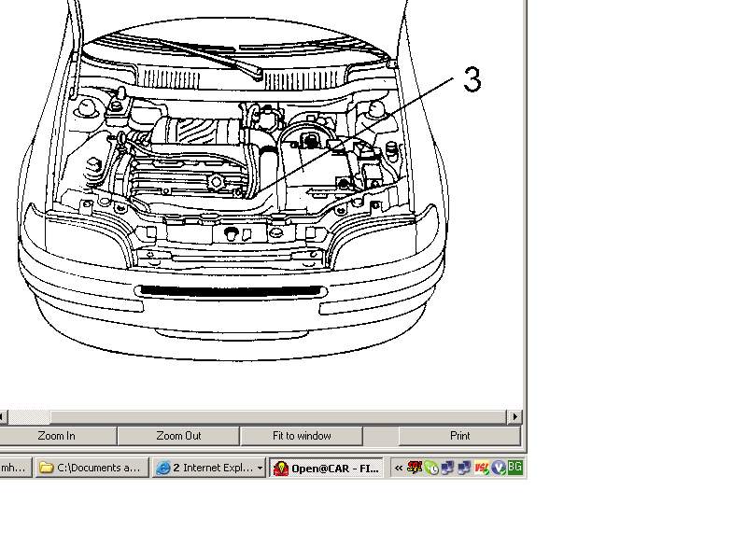747x560 pixels.
Task: Switch to Open@CAR taskbar window
Action: pyautogui.click(x=326, y=468)
